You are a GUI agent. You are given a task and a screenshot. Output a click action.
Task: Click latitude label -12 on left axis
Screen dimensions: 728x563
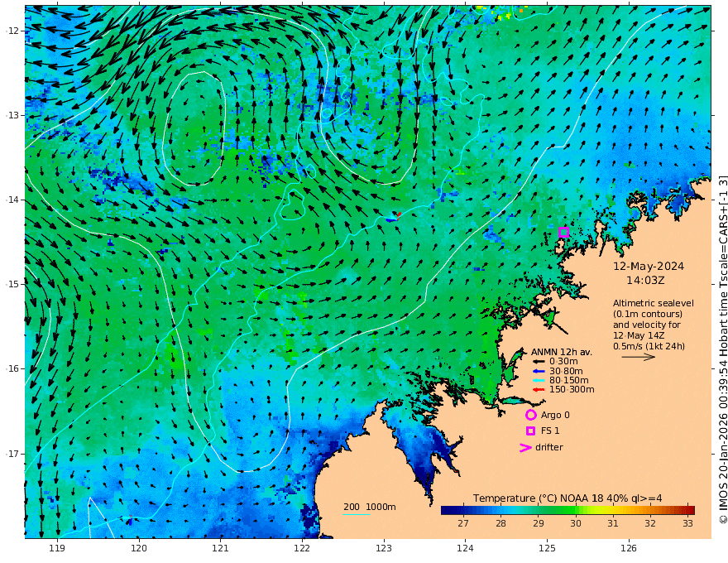[12, 31]
